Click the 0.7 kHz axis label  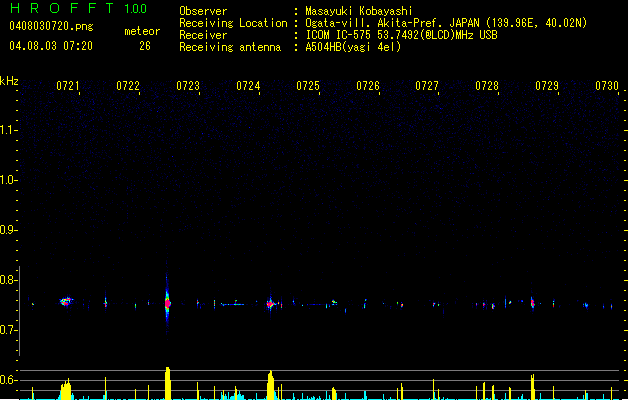[7, 330]
